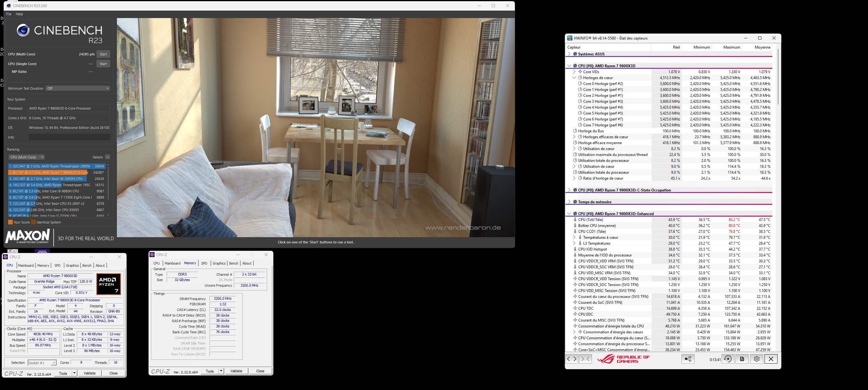Viewport: 868px width, 390px height.
Task: Click Validate in the CPU-Z CPU window
Action: [89, 373]
